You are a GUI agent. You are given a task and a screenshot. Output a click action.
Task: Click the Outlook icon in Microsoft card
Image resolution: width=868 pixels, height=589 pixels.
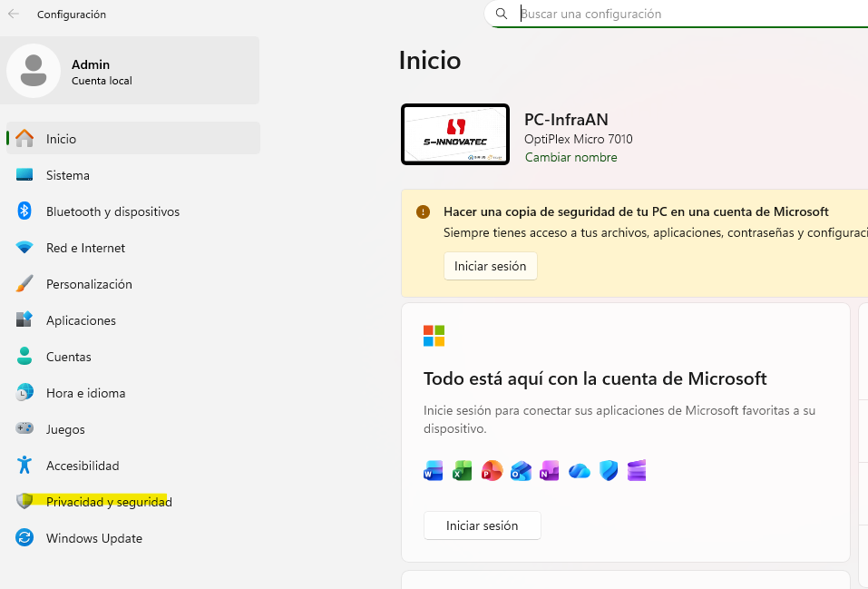coord(521,471)
